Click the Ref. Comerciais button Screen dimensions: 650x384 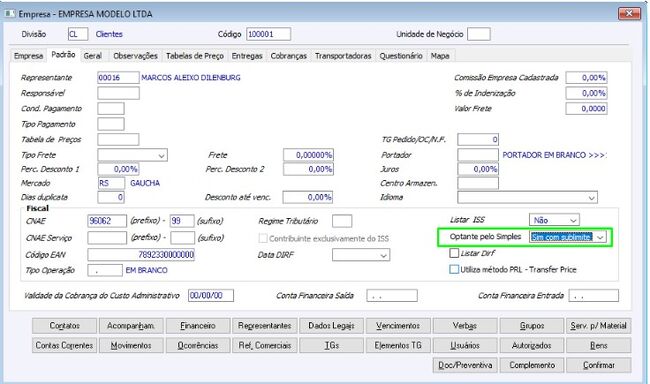click(264, 345)
